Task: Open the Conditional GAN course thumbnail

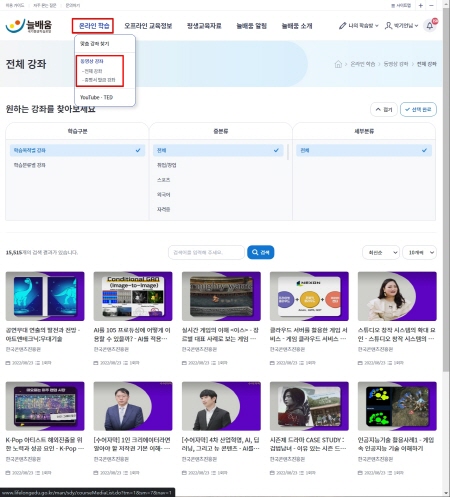Action: click(x=133, y=296)
